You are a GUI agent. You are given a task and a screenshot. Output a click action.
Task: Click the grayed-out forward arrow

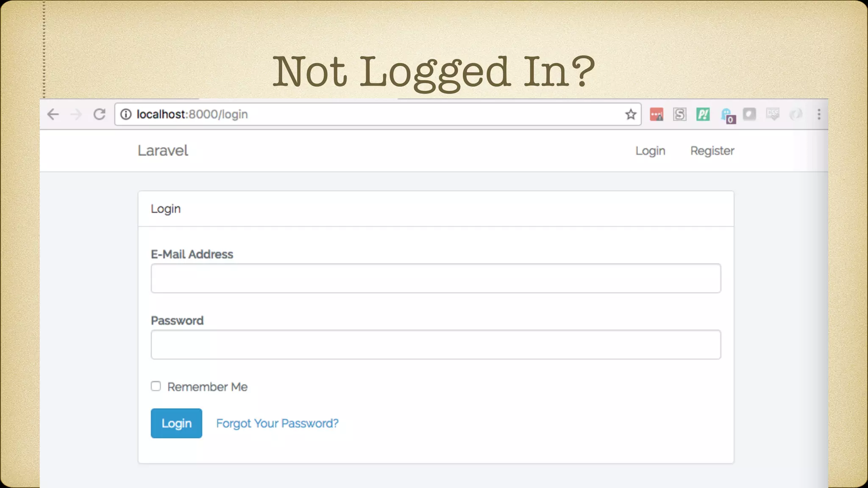point(76,114)
